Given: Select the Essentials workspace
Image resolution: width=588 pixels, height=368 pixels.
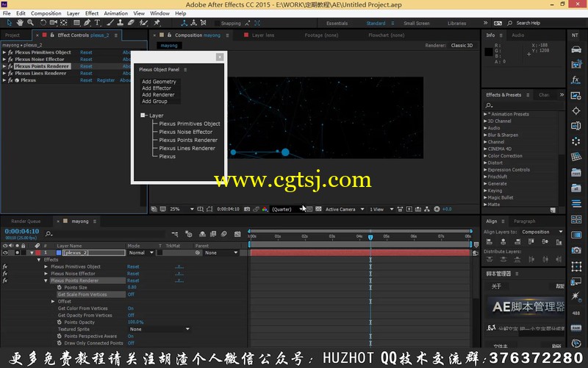Looking at the screenshot, I should (337, 24).
